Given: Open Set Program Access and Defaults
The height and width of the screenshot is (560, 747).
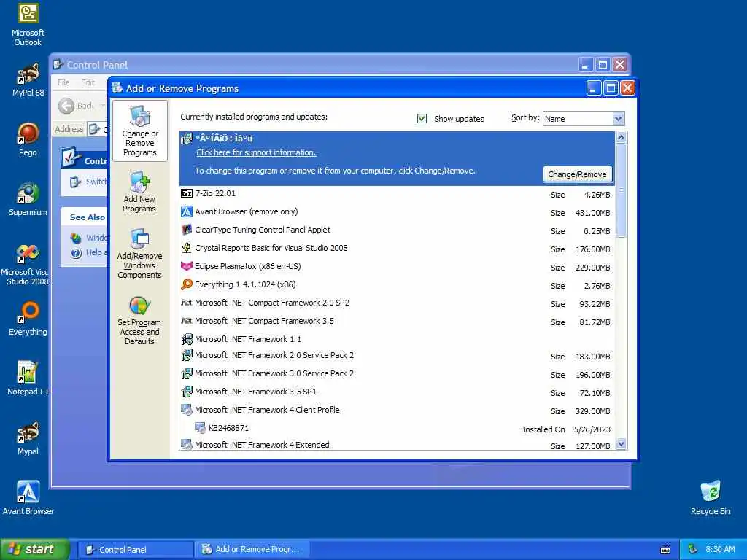Looking at the screenshot, I should [139, 320].
